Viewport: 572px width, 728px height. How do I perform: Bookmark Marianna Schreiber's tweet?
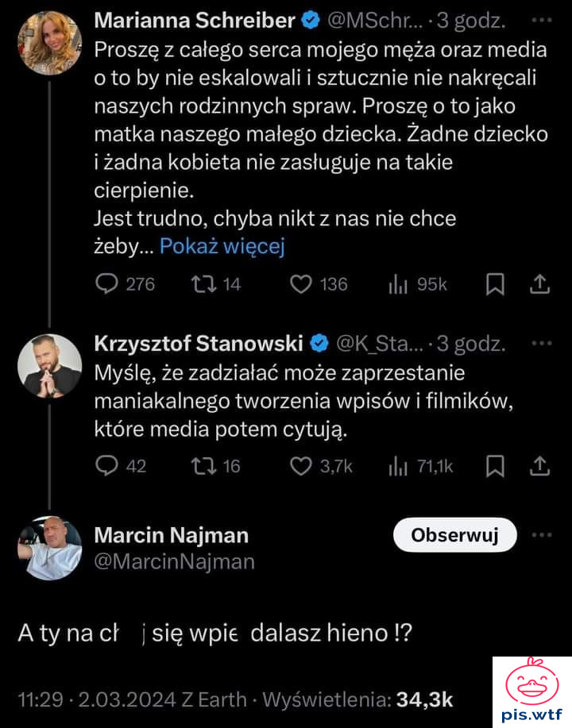click(x=495, y=283)
